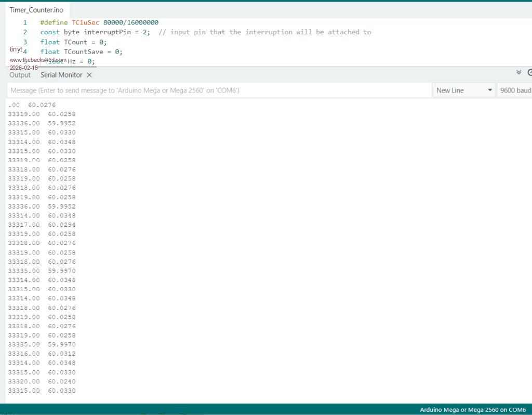Switch to the Output tab

point(20,75)
